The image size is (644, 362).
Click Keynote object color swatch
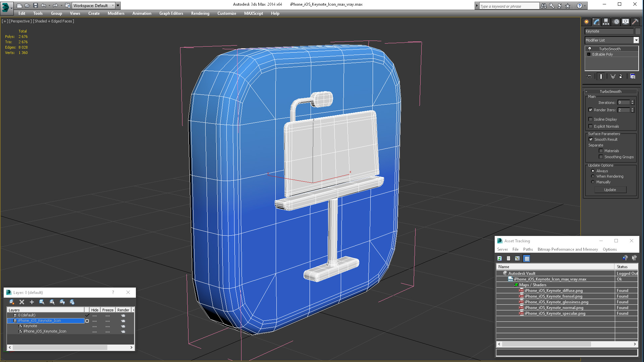638,31
